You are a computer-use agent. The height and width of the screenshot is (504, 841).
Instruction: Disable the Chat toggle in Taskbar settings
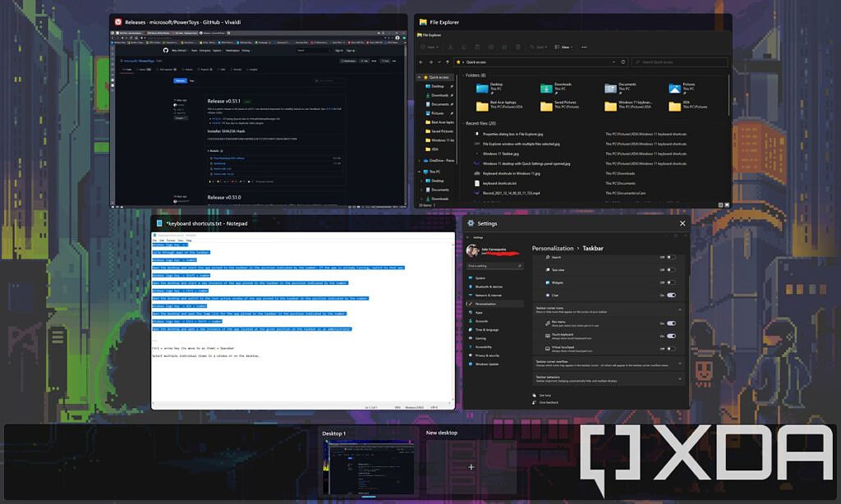tap(671, 296)
